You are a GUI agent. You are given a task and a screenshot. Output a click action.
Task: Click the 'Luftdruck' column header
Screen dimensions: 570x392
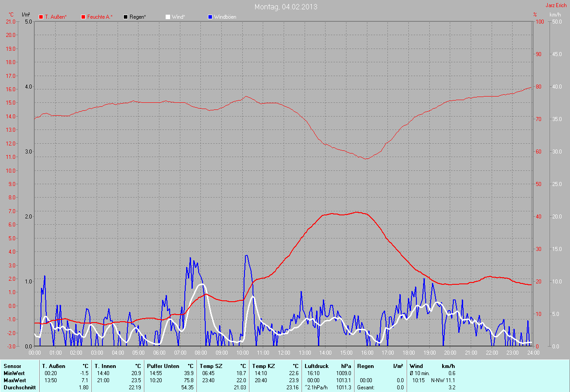317,366
